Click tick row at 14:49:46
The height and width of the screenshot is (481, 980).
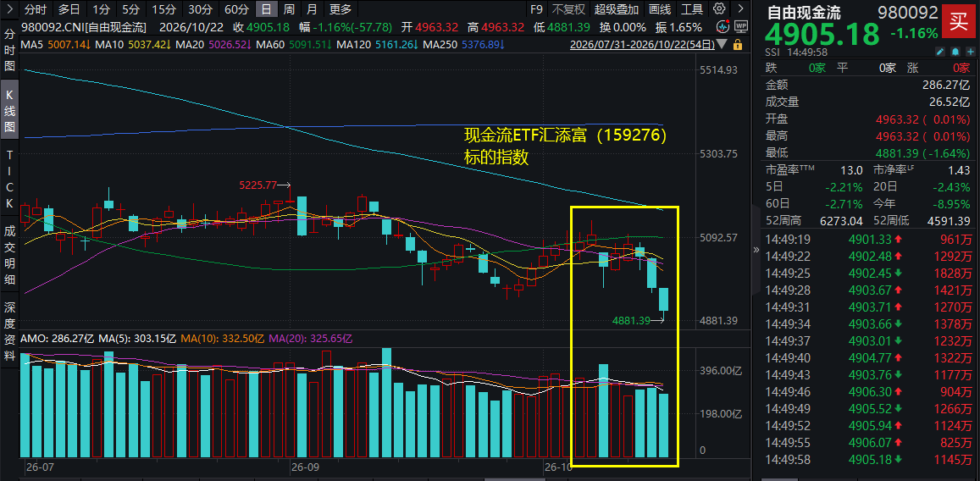click(x=868, y=392)
